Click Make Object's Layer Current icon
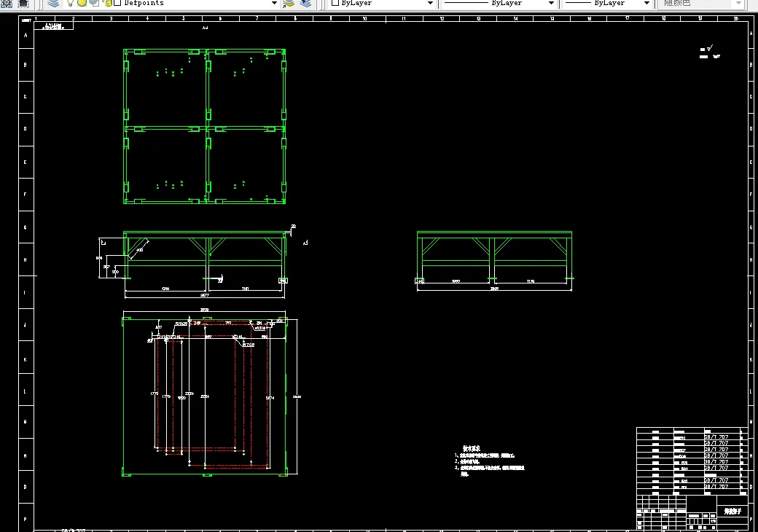This screenshot has height=532, width=758. coord(289,4)
